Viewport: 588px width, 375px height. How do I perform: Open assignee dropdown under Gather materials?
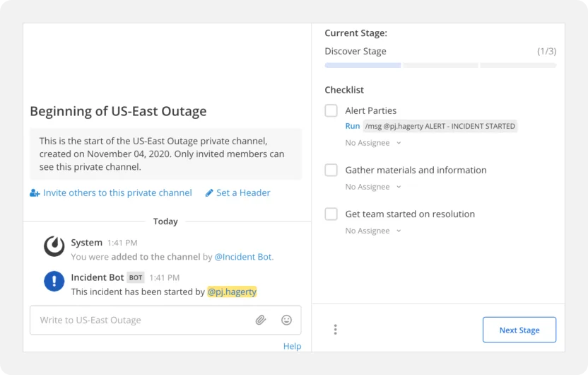coord(373,187)
